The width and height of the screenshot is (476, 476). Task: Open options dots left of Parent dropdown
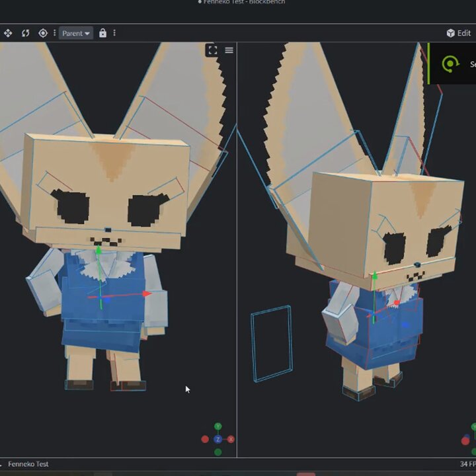click(x=55, y=33)
